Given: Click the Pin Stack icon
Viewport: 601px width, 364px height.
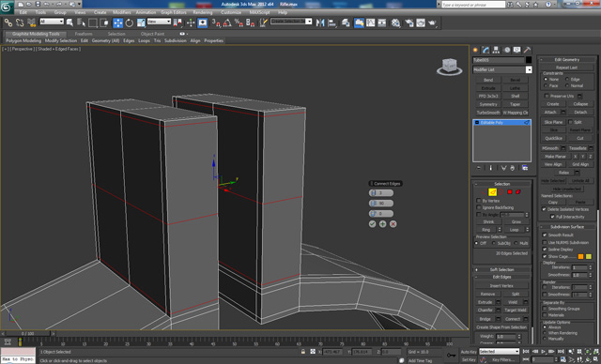Looking at the screenshot, I should click(x=479, y=168).
